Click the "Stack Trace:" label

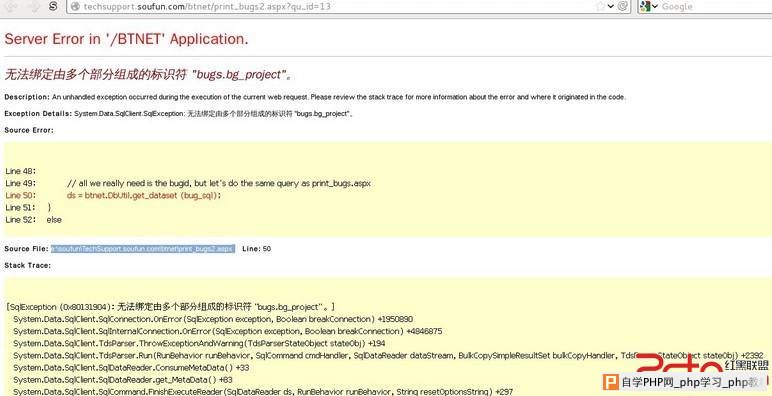tap(28, 265)
